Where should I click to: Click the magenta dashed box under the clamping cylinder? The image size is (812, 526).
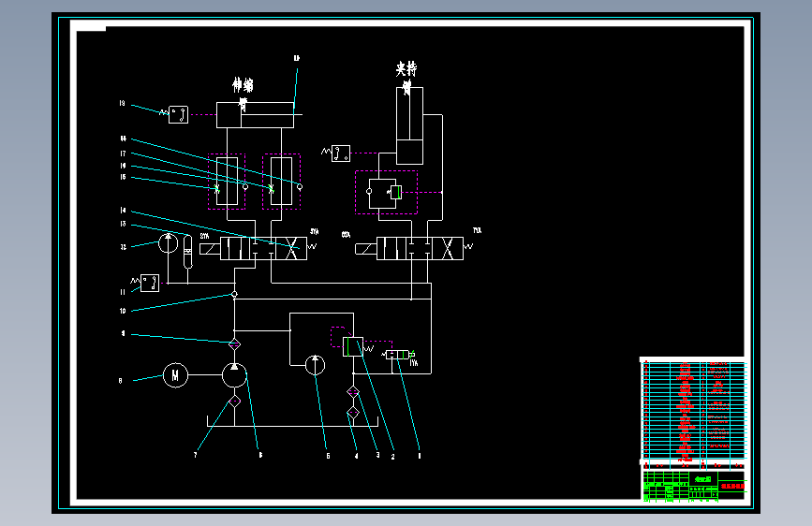click(x=386, y=192)
